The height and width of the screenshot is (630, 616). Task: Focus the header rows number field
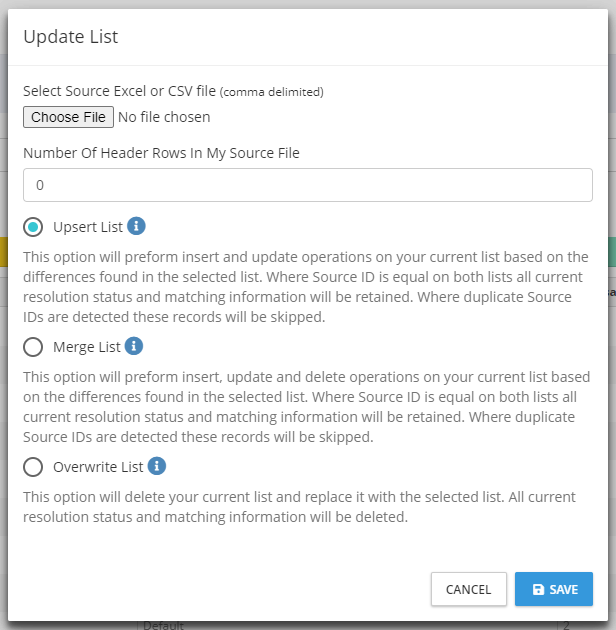[x=308, y=185]
